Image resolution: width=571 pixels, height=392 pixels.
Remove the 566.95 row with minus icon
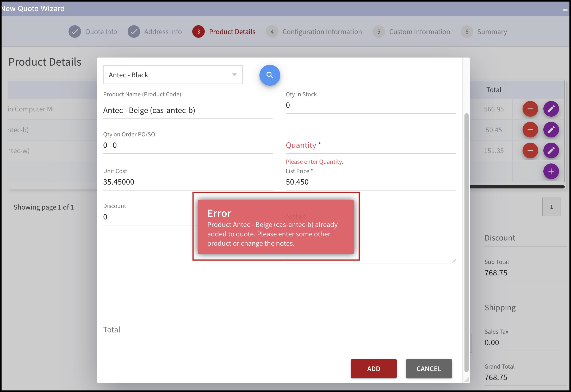[x=530, y=109]
